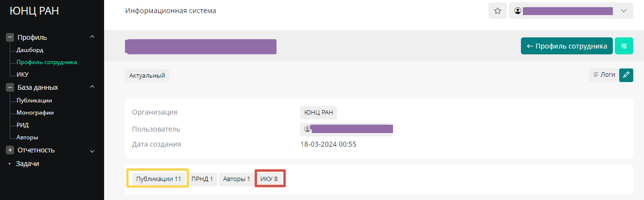Screen dimensions: 644x200
Task: Open the teal list menu icon button
Action: pos(624,46)
